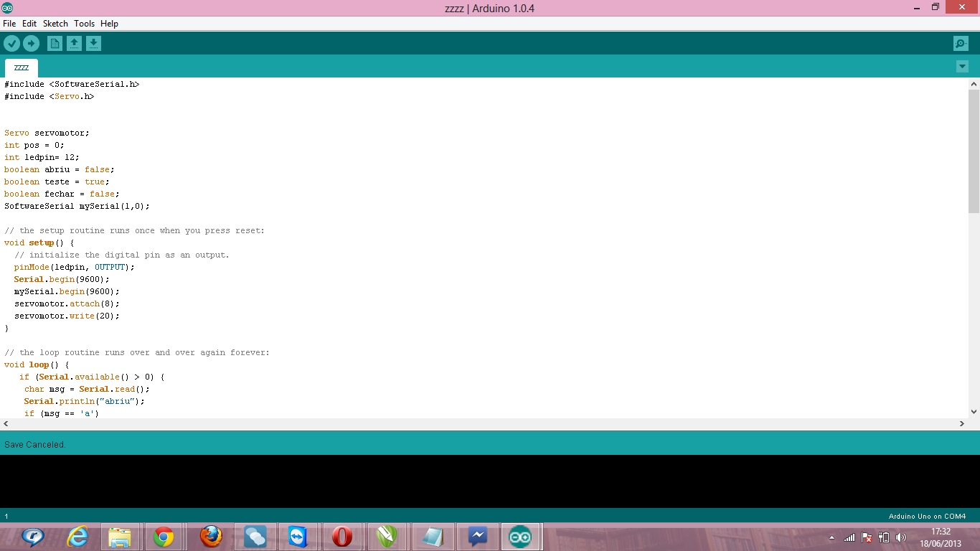
Task: Open Google Chrome from the taskbar
Action: (x=164, y=537)
